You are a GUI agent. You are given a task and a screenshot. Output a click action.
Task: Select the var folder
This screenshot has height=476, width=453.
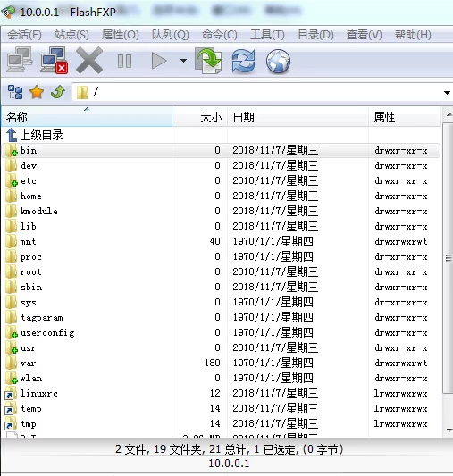tap(221, 363)
